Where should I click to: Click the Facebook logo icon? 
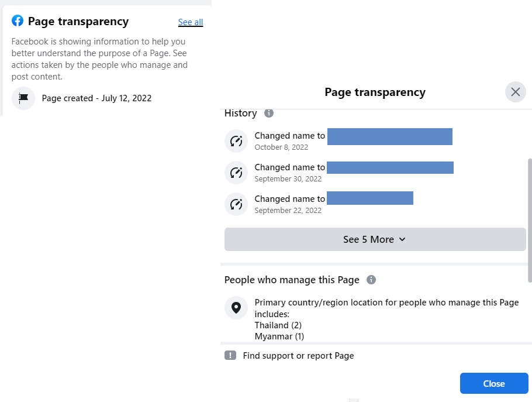tap(18, 20)
